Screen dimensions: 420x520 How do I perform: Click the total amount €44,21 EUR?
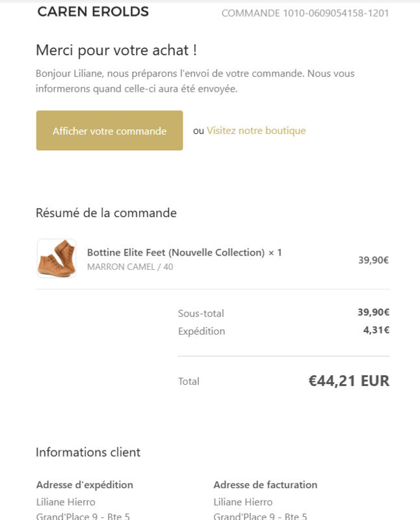[349, 381]
